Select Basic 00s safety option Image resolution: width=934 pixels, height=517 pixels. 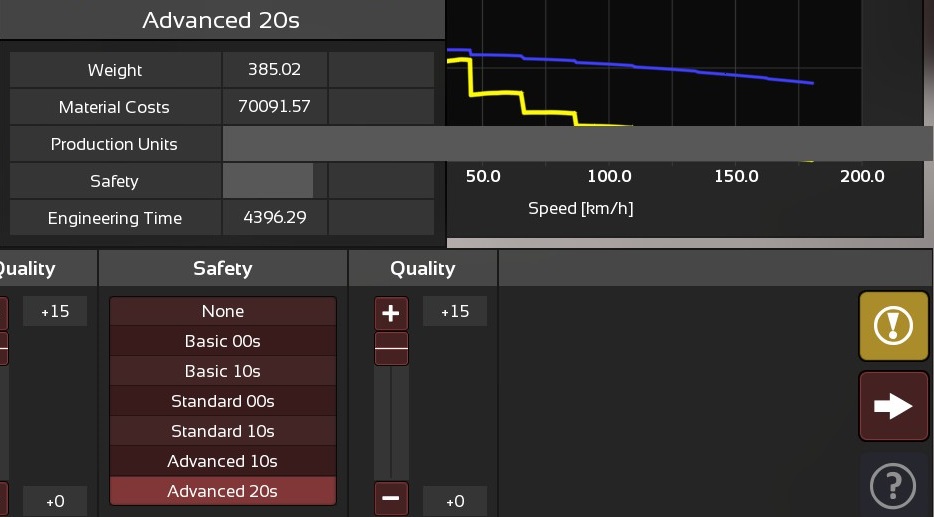click(x=222, y=341)
